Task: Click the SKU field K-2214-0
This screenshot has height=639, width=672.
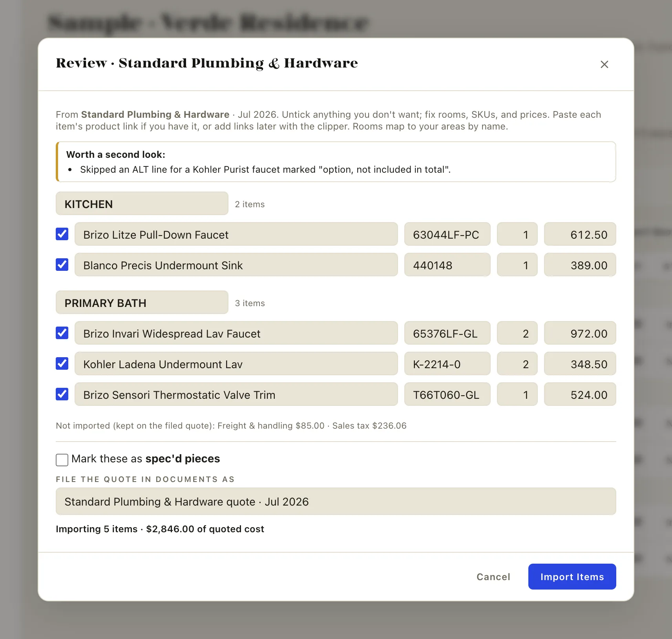Action: (447, 364)
